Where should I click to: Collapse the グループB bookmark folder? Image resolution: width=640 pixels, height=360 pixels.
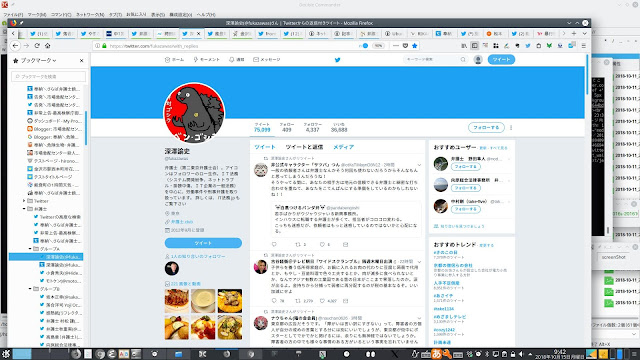tap(30, 289)
